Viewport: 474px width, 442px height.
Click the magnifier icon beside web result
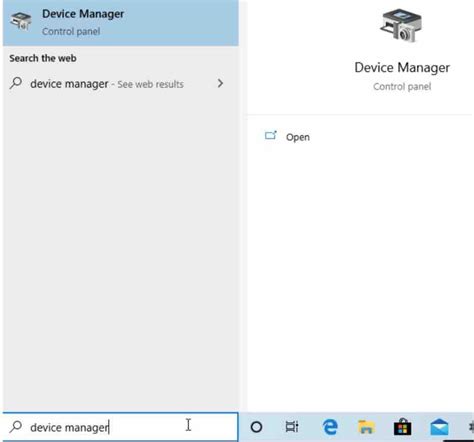[16, 83]
